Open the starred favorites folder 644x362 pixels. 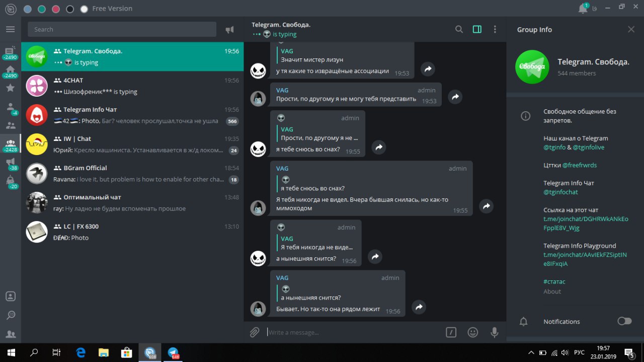pos(10,88)
